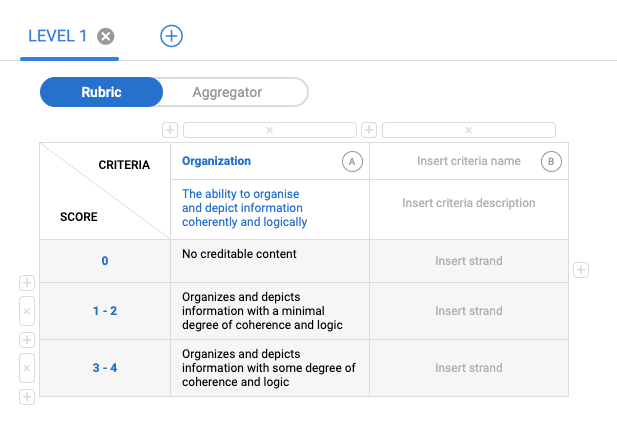Edit the Insert criteria description field
Image resolution: width=617 pixels, height=422 pixels.
click(x=468, y=203)
